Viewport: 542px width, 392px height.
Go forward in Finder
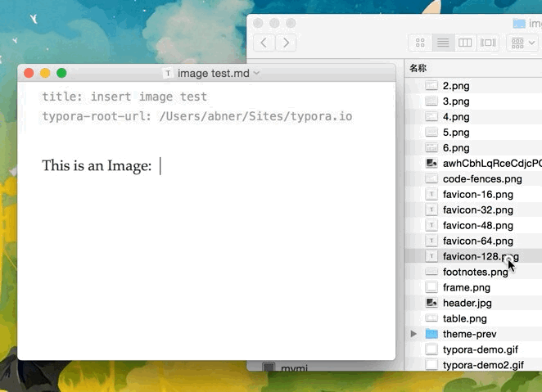coord(286,43)
